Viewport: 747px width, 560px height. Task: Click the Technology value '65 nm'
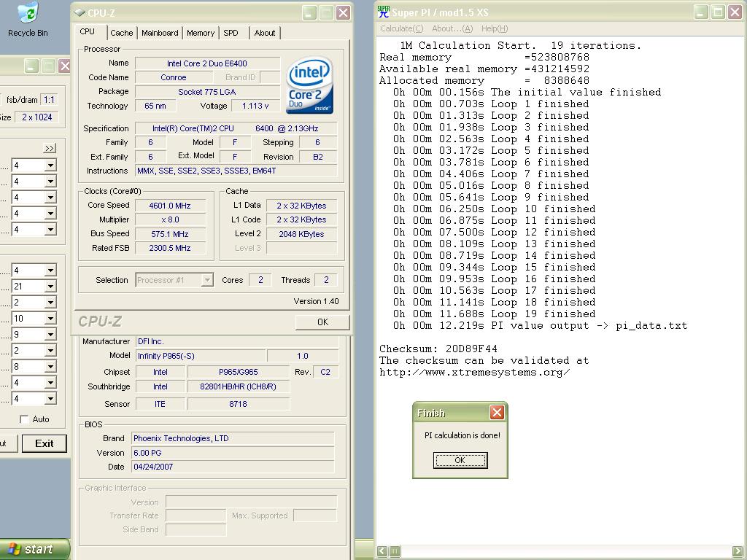[x=155, y=106]
